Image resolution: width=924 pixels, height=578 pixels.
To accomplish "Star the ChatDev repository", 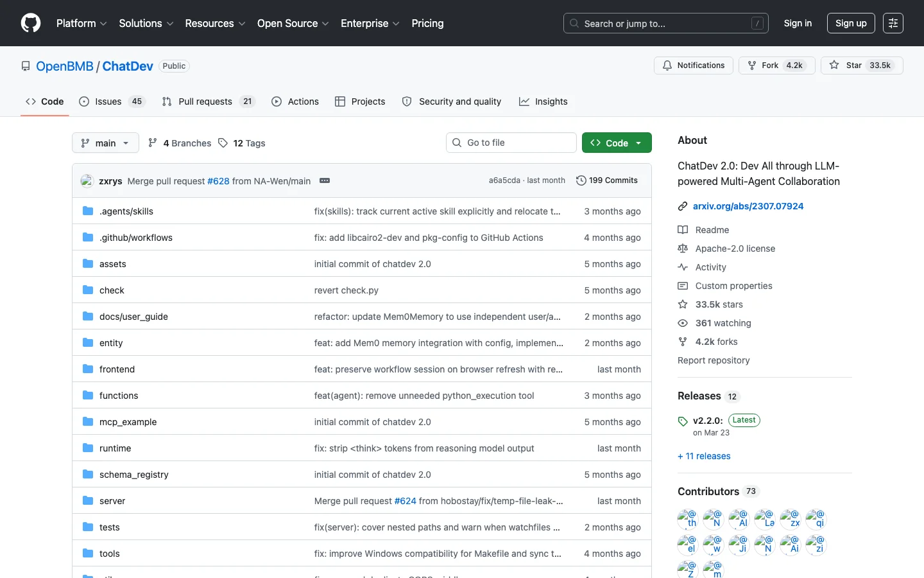I will 862,66.
